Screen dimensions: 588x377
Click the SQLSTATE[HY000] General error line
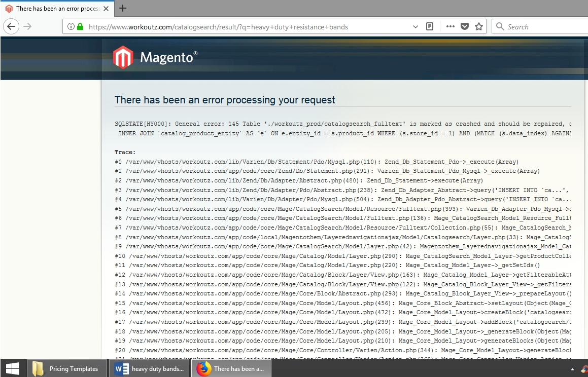click(343, 124)
